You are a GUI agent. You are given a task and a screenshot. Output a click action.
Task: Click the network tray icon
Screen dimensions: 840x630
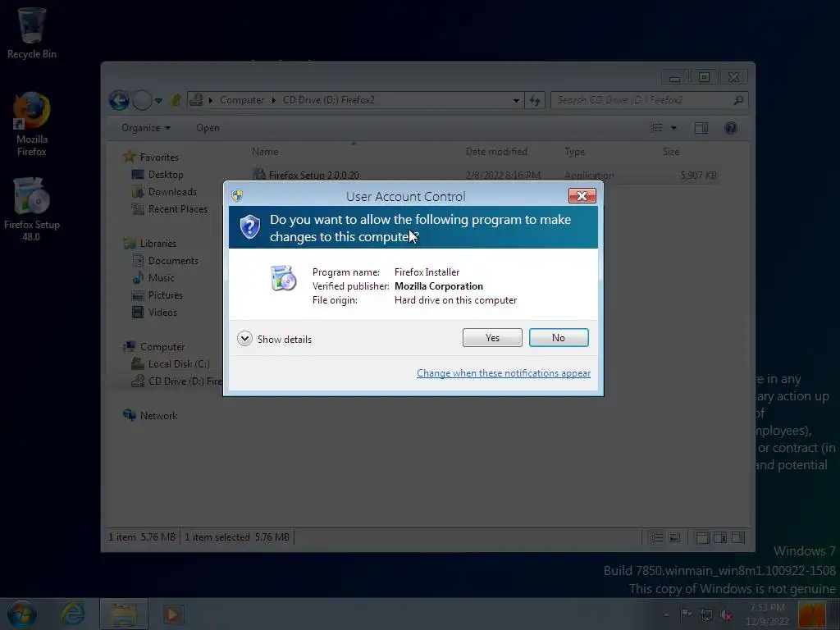point(706,614)
